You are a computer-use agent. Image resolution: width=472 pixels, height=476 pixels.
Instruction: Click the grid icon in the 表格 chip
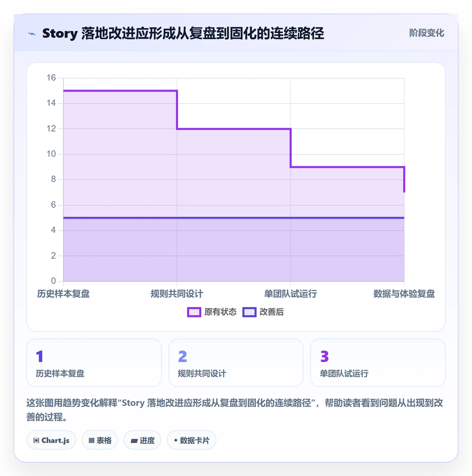[x=91, y=441]
